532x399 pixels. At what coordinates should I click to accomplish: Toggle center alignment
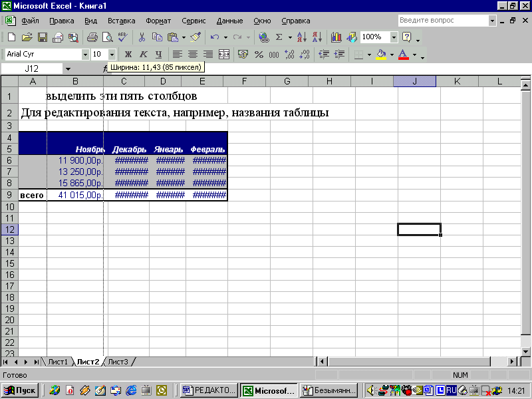tap(193, 55)
